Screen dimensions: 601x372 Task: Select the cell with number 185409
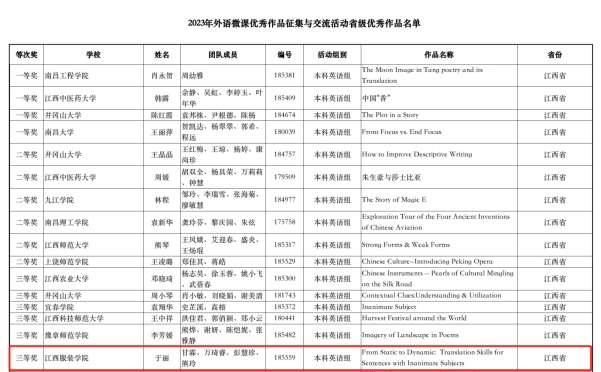(x=284, y=98)
